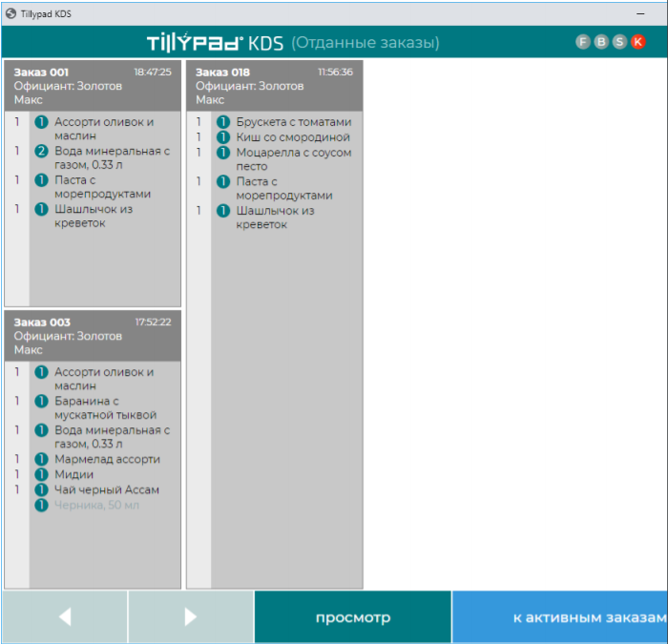Click course badge for Моцарелла с соусом песто
668x644 pixels.
(223, 153)
